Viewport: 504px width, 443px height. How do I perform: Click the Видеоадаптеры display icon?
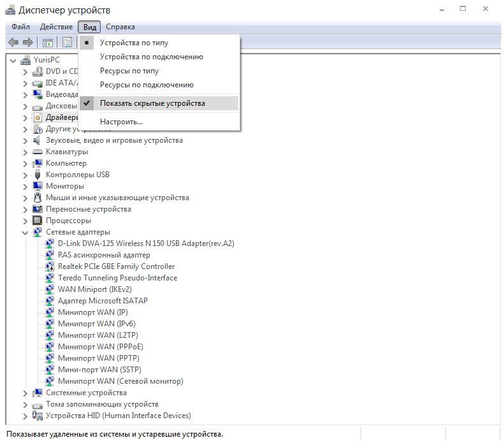pyautogui.click(x=38, y=94)
